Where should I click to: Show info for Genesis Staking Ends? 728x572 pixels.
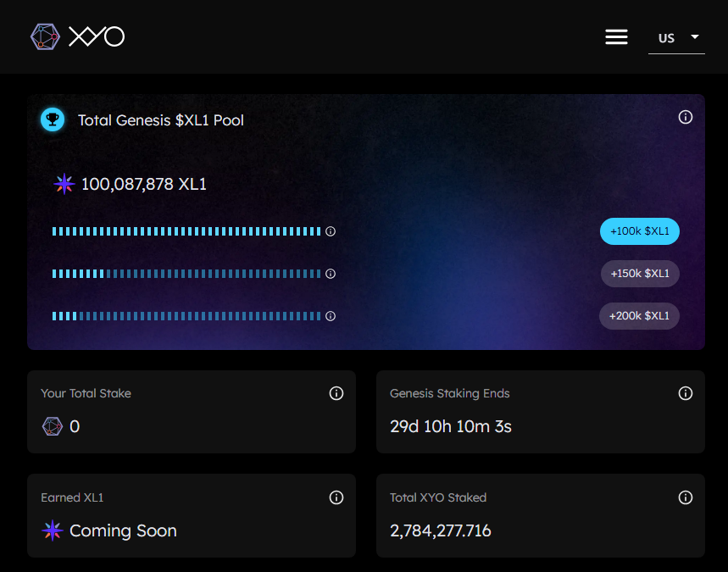pyautogui.click(x=686, y=393)
